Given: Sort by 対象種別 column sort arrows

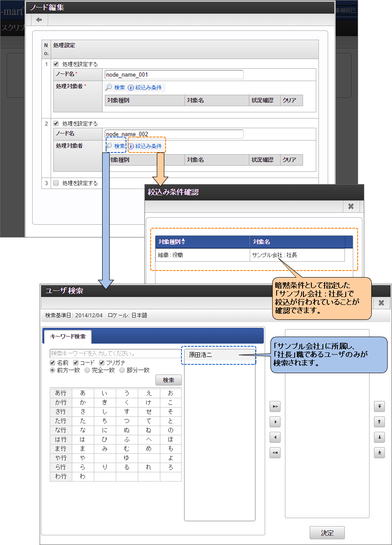Looking at the screenshot, I should pos(184,241).
